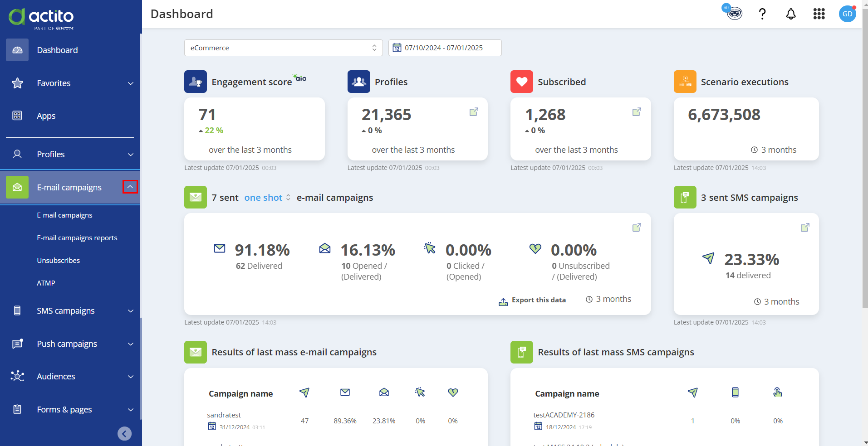
Task: Click the Favorites star icon
Action: click(x=17, y=83)
